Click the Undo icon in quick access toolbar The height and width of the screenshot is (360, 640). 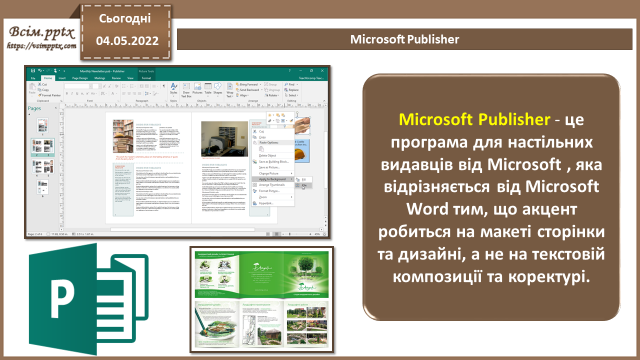click(40, 71)
